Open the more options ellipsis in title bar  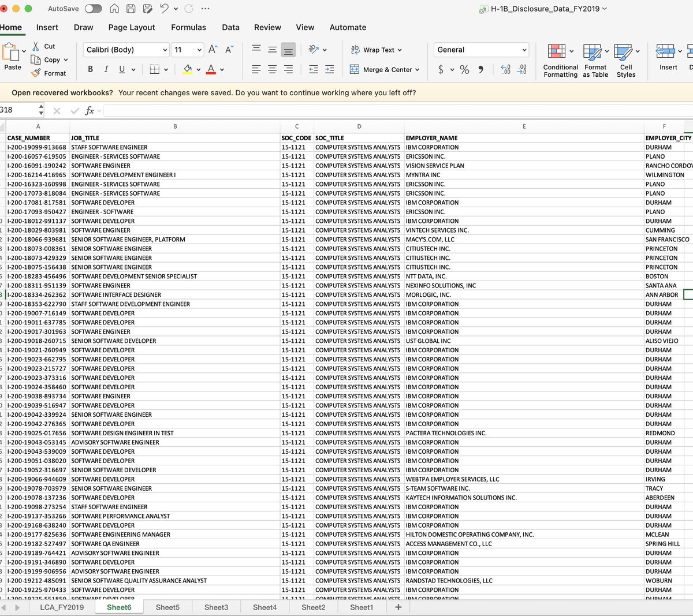206,9
